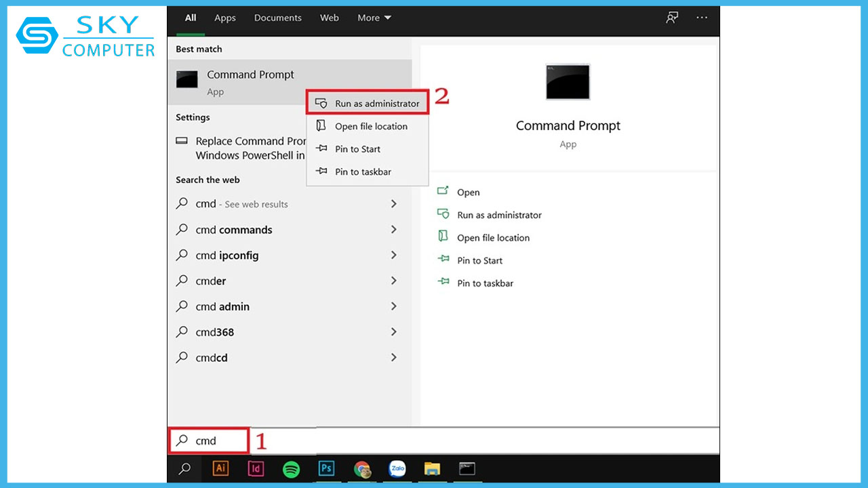Screen dimensions: 868x488
Task: Click Open in the right pane
Action: (468, 192)
